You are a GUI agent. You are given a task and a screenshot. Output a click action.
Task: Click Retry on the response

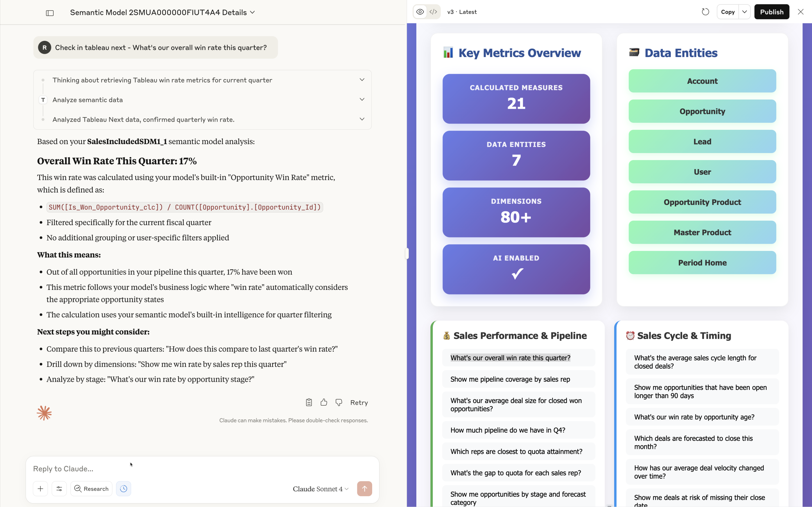359,402
